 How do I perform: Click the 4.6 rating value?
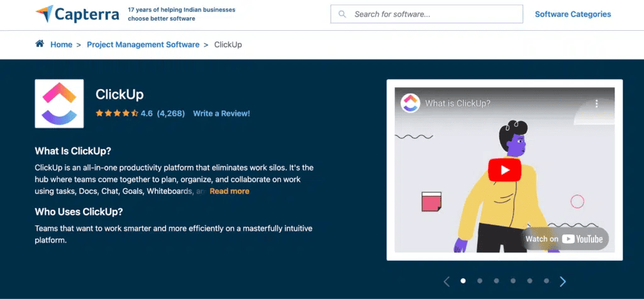[147, 114]
